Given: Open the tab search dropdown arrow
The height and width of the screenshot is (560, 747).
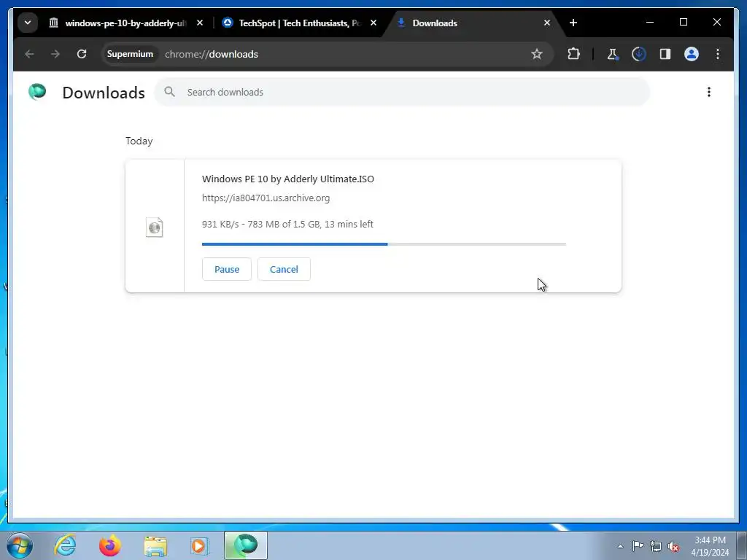Looking at the screenshot, I should pos(28,23).
